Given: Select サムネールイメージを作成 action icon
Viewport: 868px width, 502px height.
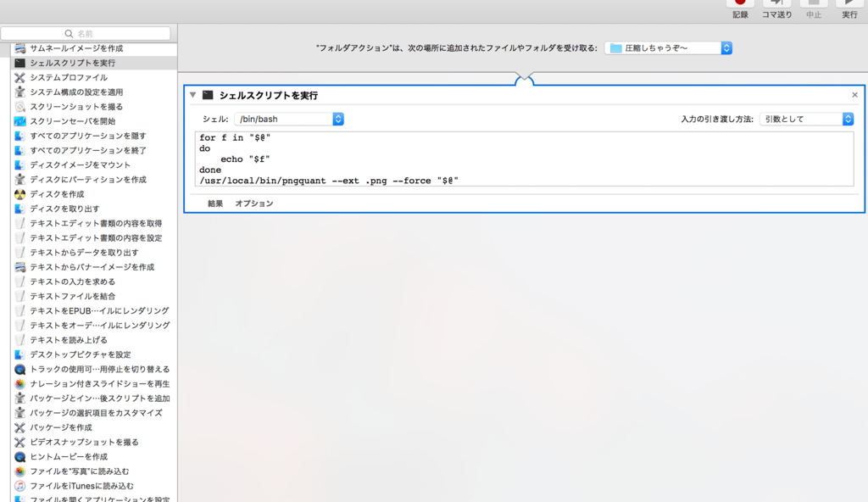Looking at the screenshot, I should (x=20, y=48).
